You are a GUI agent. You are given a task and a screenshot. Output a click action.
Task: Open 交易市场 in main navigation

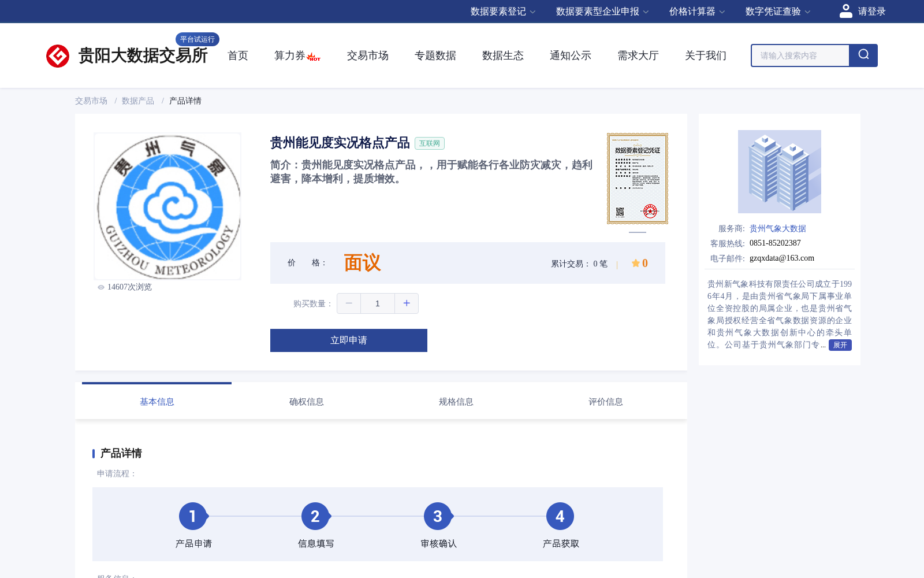point(368,55)
